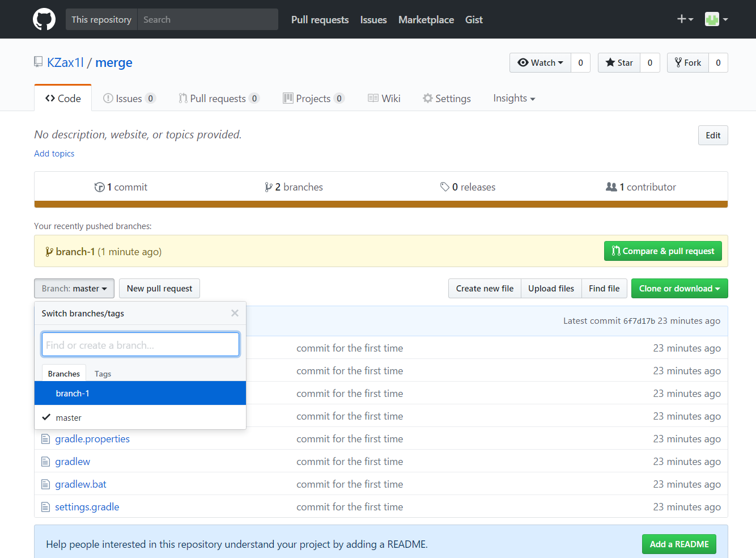Click the stargazers count next to Star
The image size is (756, 558).
tap(650, 62)
